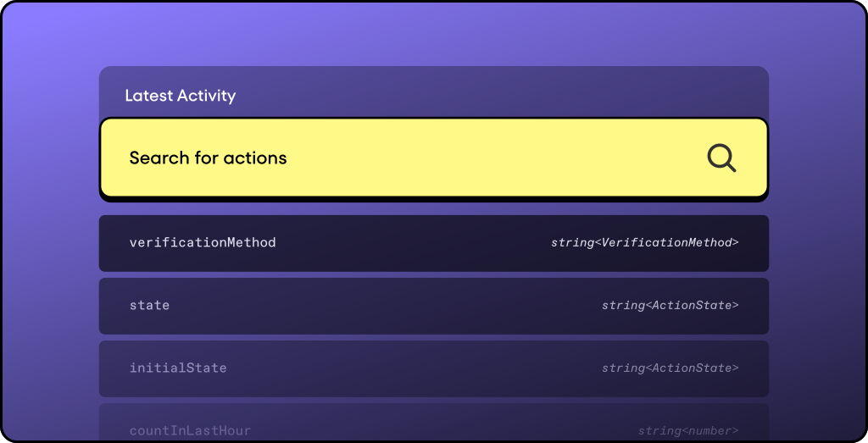The width and height of the screenshot is (868, 443).
Task: Click the magnifying glass search icon
Action: 721,158
